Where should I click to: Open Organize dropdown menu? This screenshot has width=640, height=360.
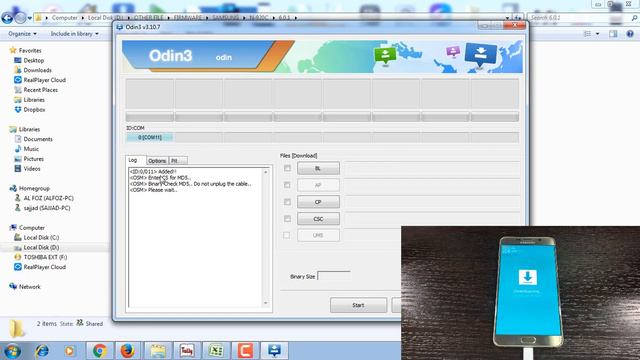coord(22,34)
